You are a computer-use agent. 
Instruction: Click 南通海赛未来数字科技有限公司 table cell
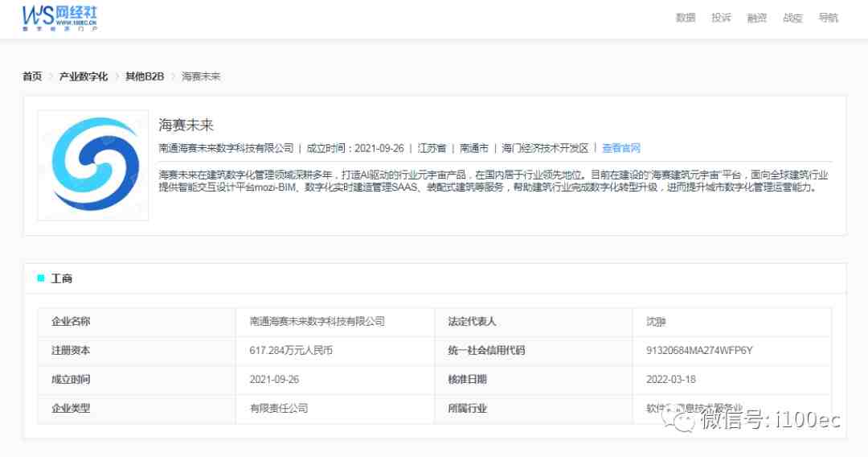point(317,321)
